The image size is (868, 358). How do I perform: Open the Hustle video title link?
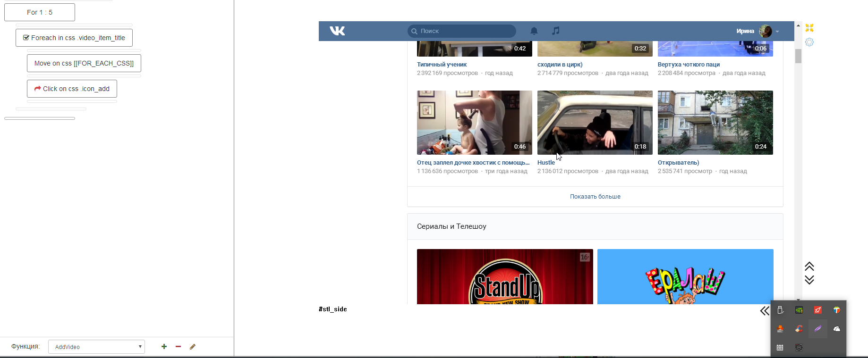click(546, 163)
